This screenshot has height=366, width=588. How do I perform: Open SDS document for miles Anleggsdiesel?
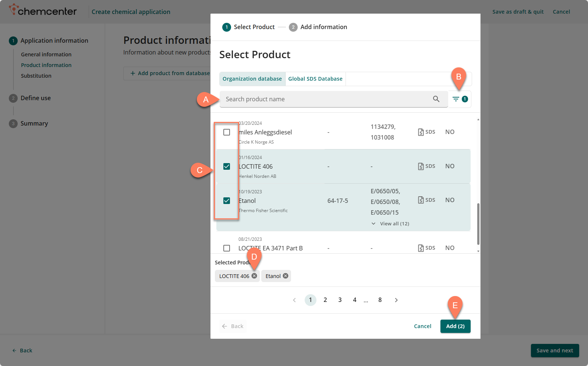[426, 132]
